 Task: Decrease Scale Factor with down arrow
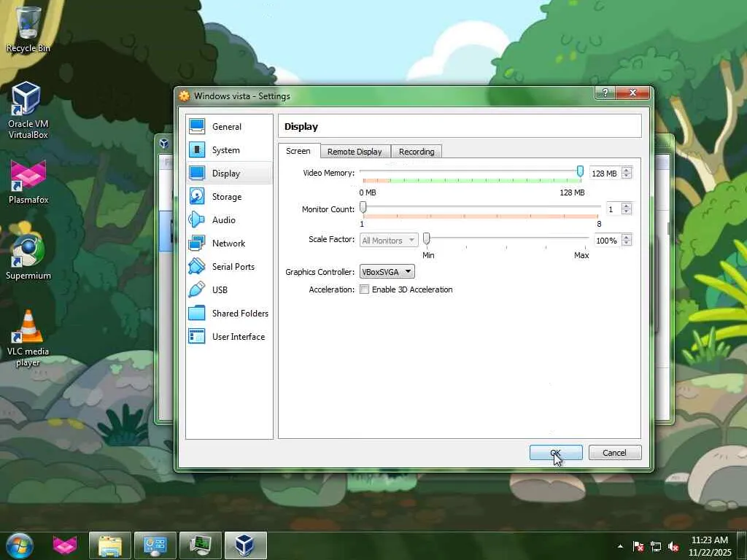(x=627, y=244)
